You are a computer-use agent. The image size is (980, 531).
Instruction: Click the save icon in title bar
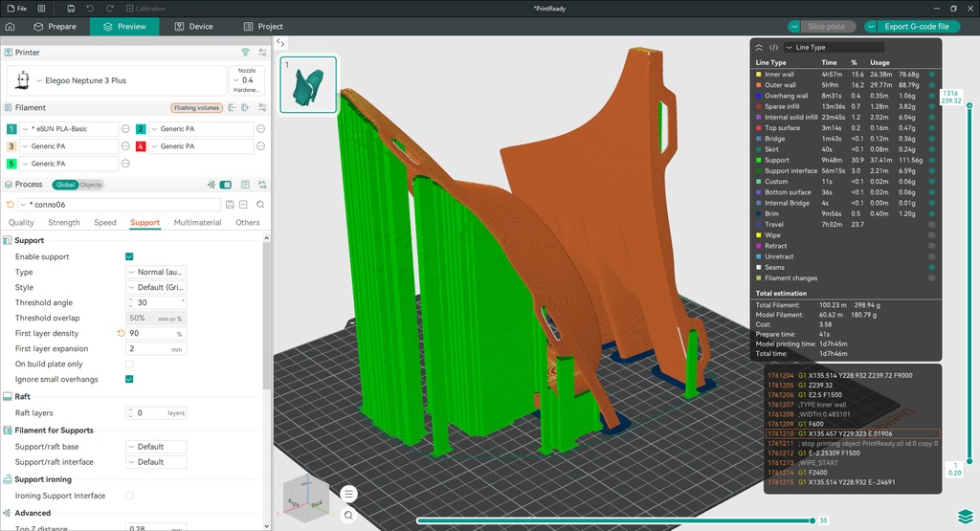coord(71,8)
